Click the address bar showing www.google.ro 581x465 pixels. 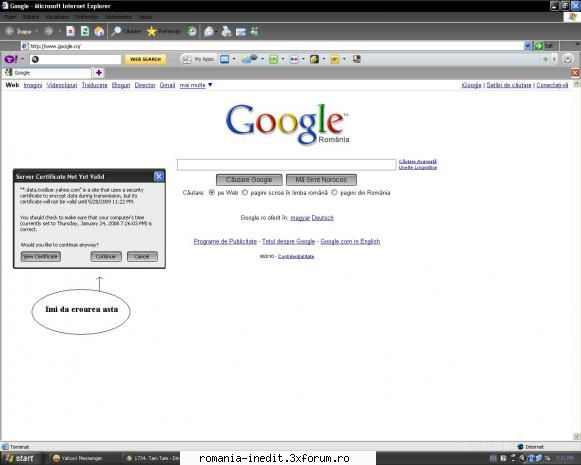click(x=272, y=46)
